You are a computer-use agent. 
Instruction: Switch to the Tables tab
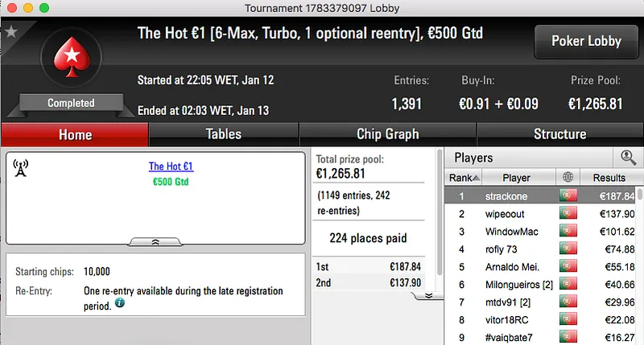click(x=223, y=134)
